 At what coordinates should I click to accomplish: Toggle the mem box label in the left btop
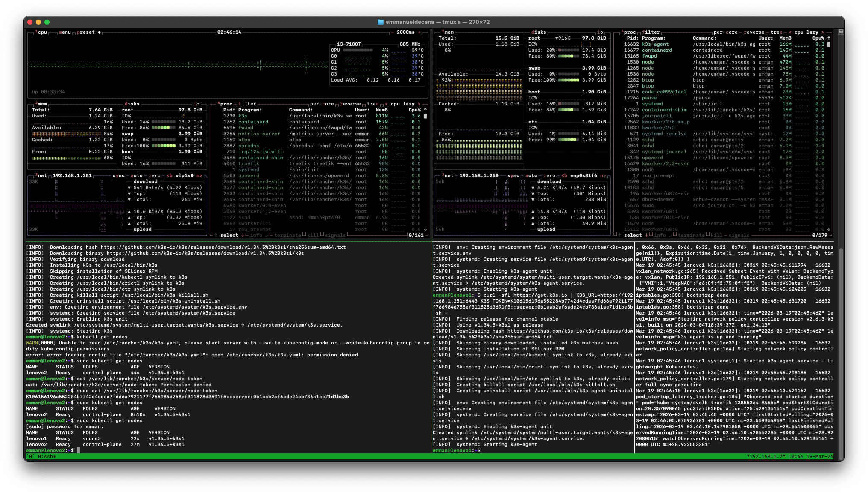coord(41,104)
